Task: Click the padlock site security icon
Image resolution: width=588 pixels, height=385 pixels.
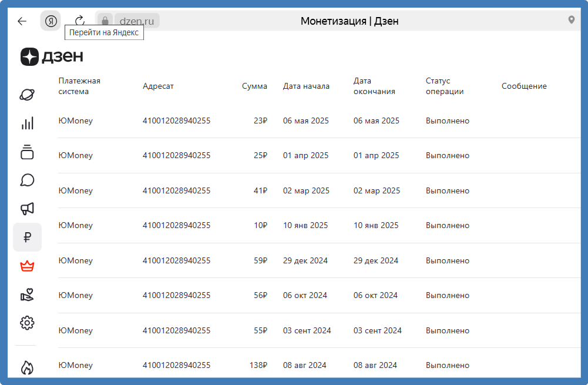Action: [105, 21]
